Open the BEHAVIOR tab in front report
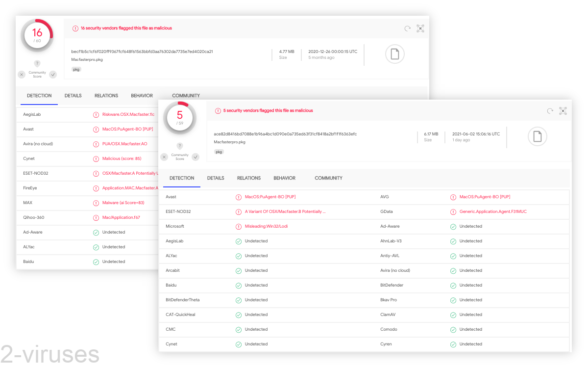The height and width of the screenshot is (368, 588). coord(284,178)
